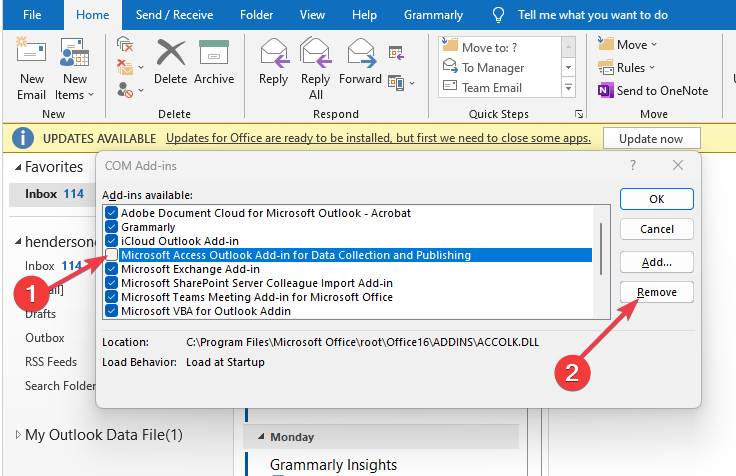Open the RSS Feeds folder
The width and height of the screenshot is (736, 476).
[51, 362]
